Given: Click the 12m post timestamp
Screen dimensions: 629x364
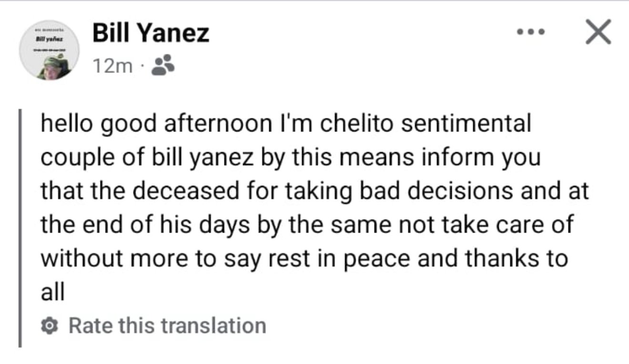Looking at the screenshot, I should tap(112, 68).
